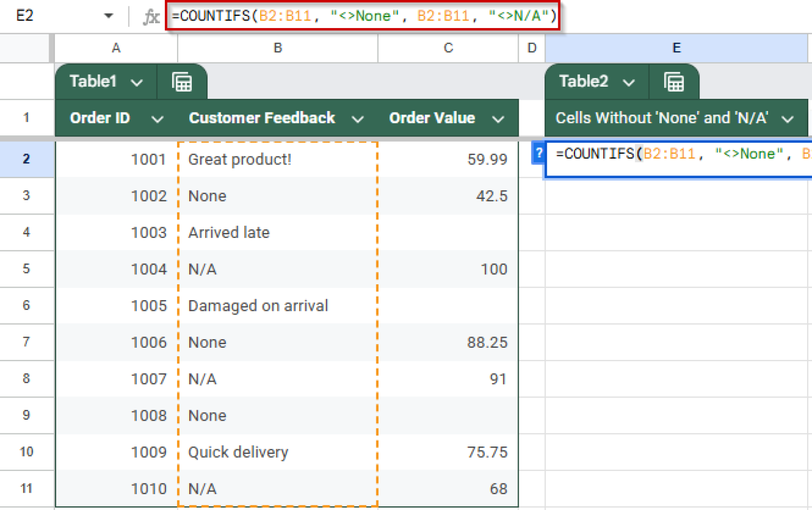Select the column E header
Image resolution: width=812 pixels, height=510 pixels.
(677, 48)
